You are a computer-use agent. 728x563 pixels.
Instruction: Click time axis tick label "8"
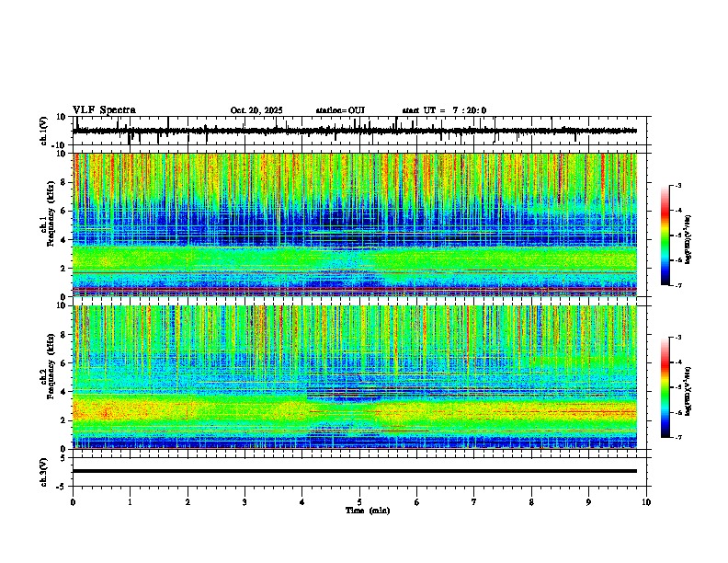coord(531,502)
